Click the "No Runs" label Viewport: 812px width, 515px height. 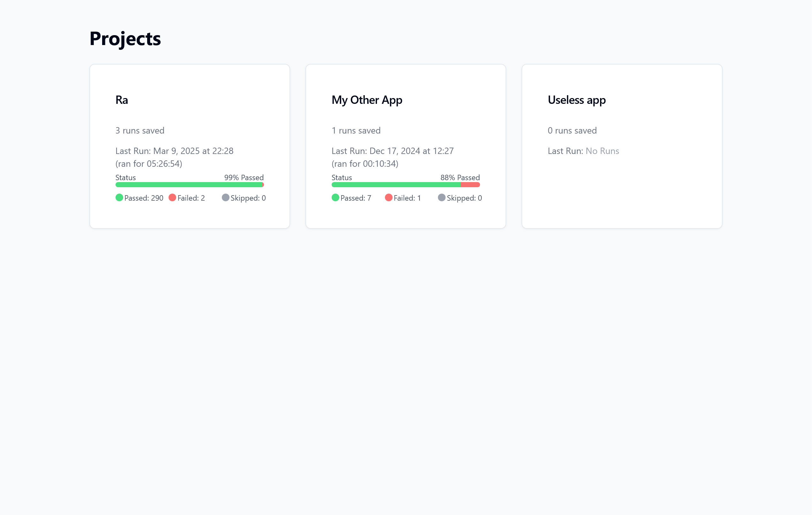[602, 151]
